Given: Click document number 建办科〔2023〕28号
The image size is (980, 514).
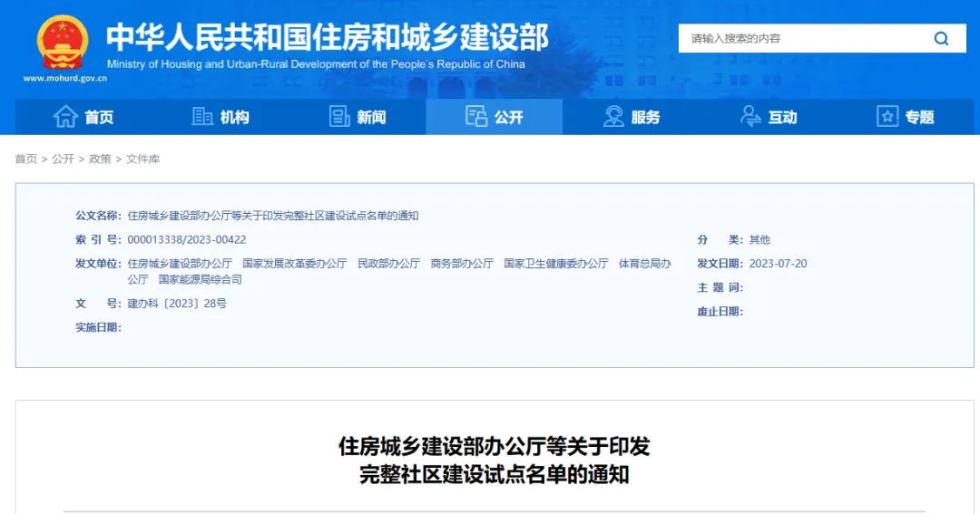Looking at the screenshot, I should (x=177, y=304).
